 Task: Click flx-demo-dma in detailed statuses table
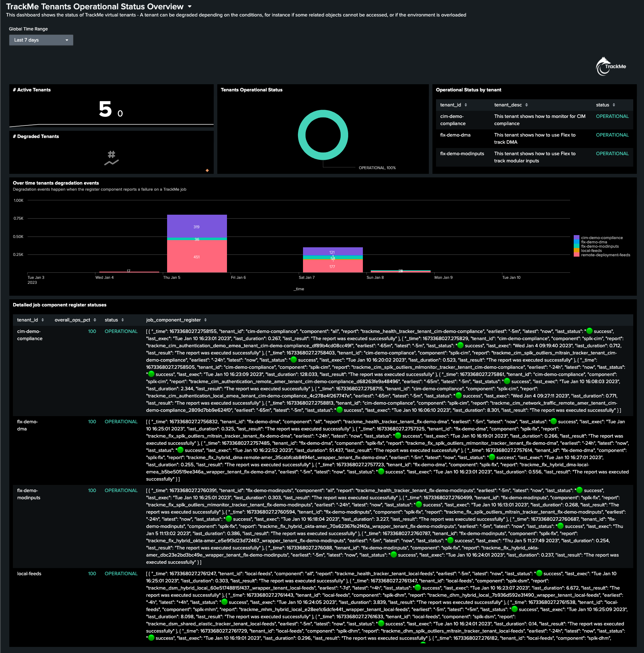click(x=28, y=425)
